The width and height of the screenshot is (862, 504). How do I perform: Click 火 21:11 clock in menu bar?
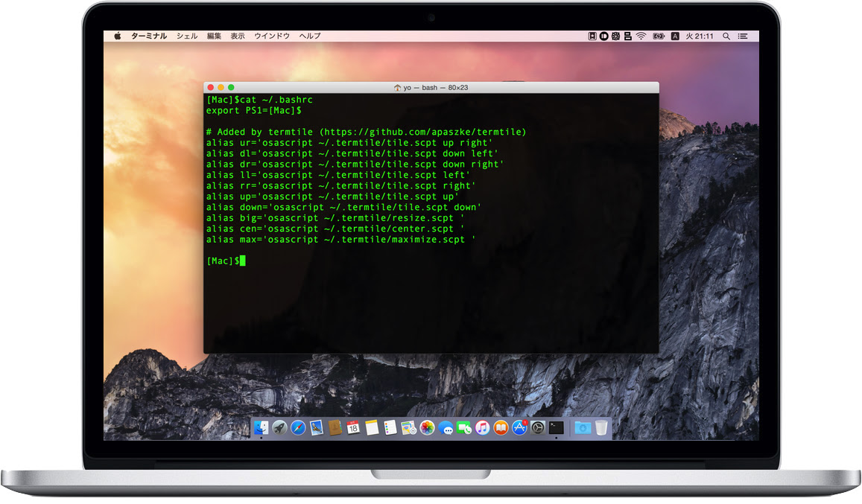(700, 36)
